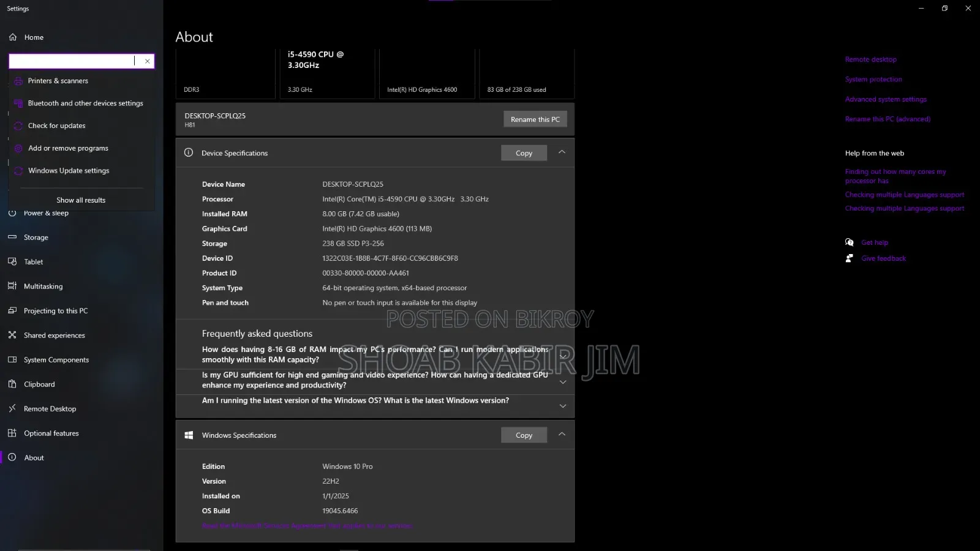
Task: Click the Printers & scanners icon
Action: click(x=18, y=81)
